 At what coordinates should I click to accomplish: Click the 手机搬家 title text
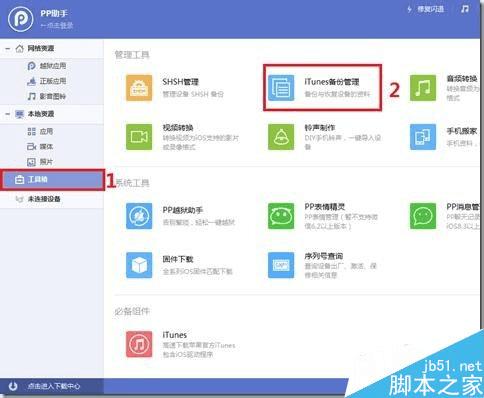(x=462, y=131)
